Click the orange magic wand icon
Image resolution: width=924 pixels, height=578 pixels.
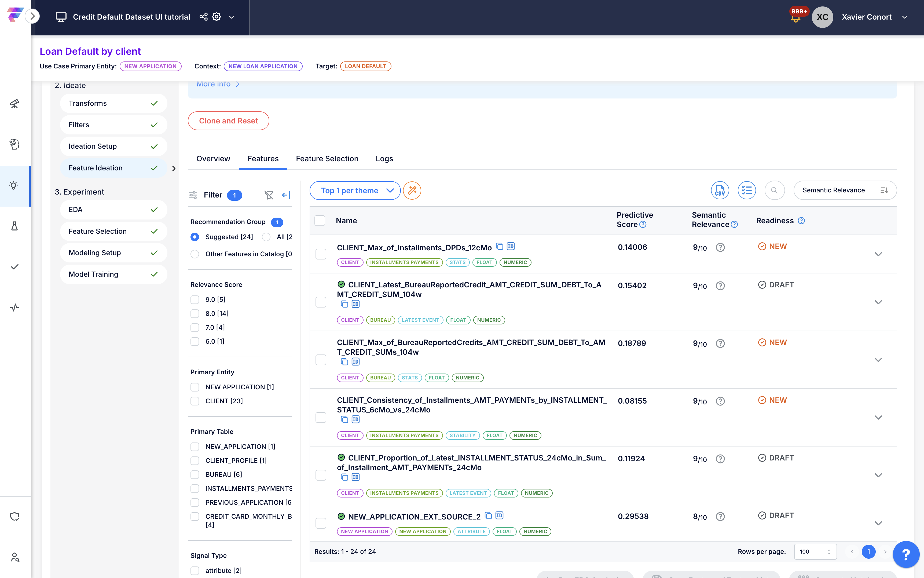[x=412, y=190]
